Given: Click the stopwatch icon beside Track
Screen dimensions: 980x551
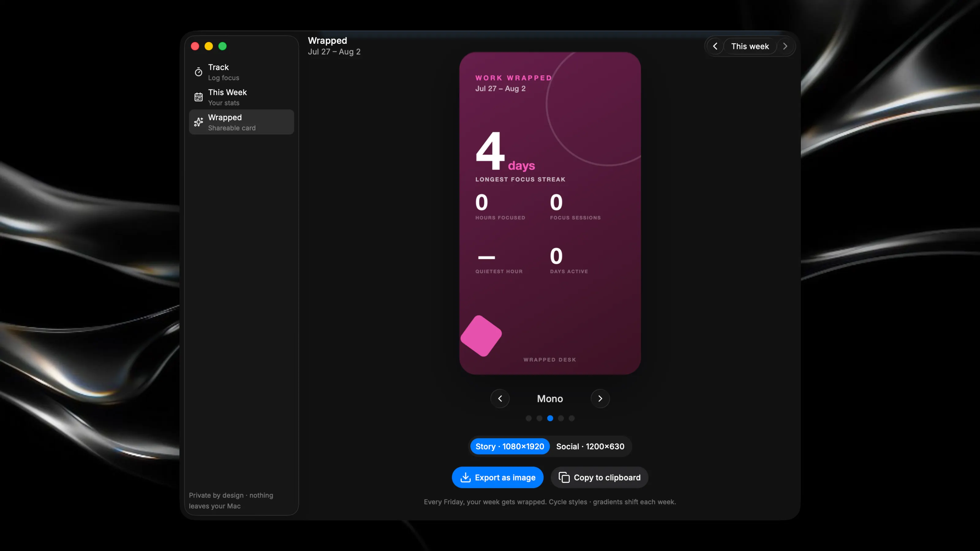Looking at the screenshot, I should (x=198, y=72).
